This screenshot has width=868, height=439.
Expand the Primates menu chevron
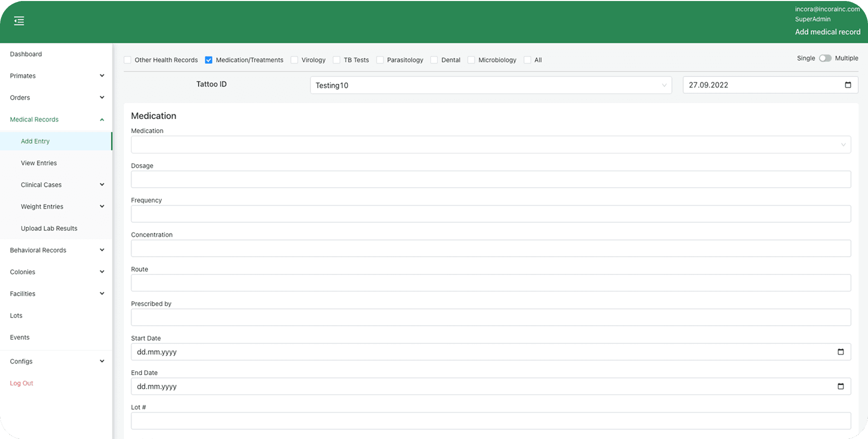102,76
